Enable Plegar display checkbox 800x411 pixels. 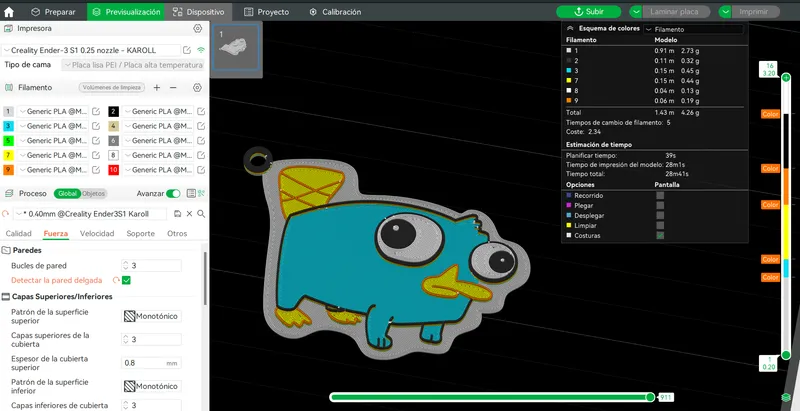click(660, 206)
